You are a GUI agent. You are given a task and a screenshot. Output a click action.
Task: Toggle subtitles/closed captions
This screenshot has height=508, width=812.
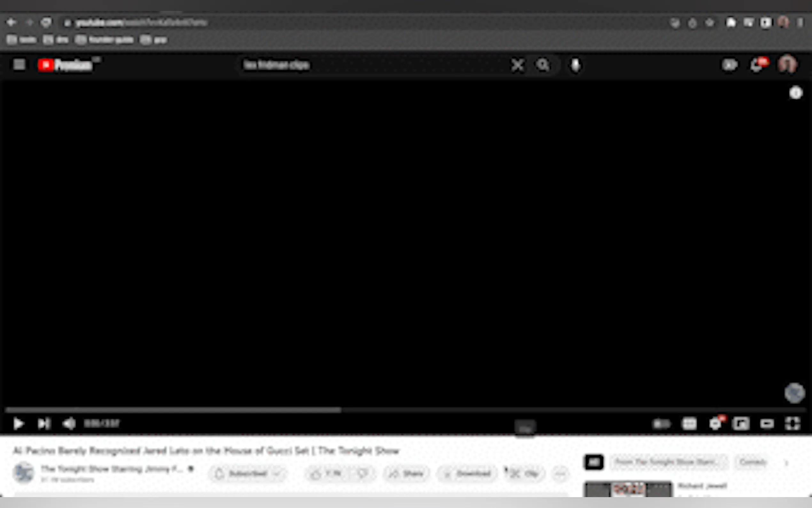(689, 424)
